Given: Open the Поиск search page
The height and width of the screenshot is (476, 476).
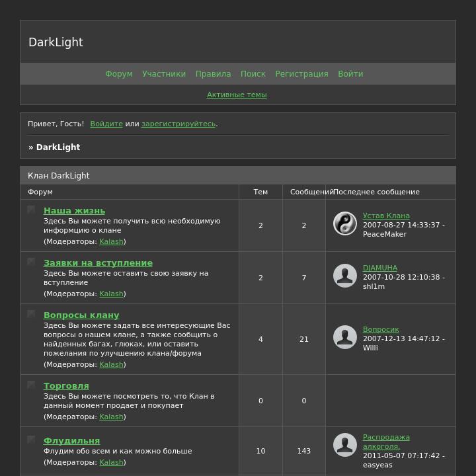Looking at the screenshot, I should point(253,74).
